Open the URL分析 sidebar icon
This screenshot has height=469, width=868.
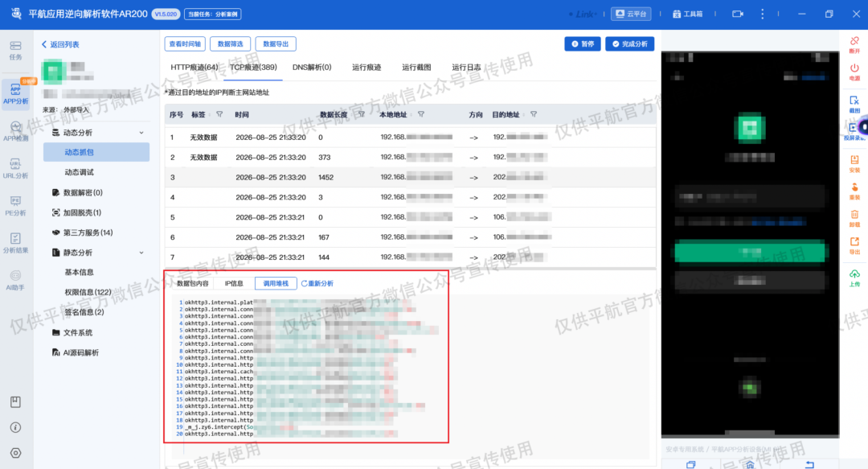[x=15, y=168]
